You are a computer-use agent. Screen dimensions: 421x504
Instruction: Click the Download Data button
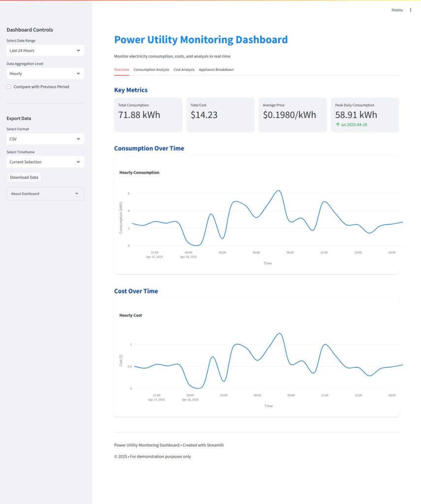point(24,177)
